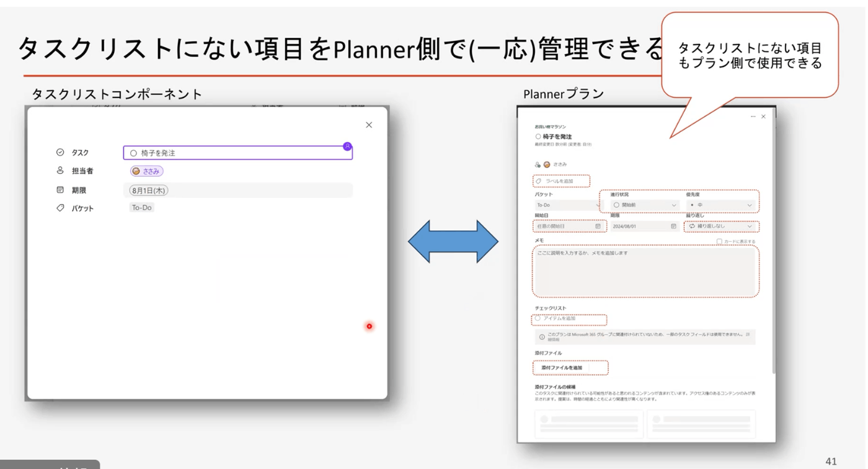
Task: Open the 開始日 calendar picker icon
Action: click(x=598, y=226)
